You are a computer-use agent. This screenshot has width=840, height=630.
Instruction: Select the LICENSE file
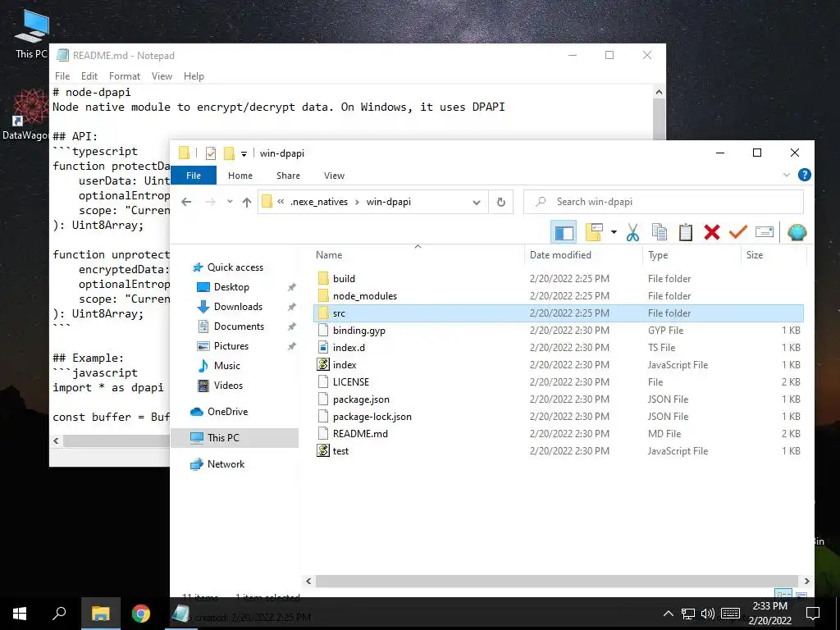558,382
